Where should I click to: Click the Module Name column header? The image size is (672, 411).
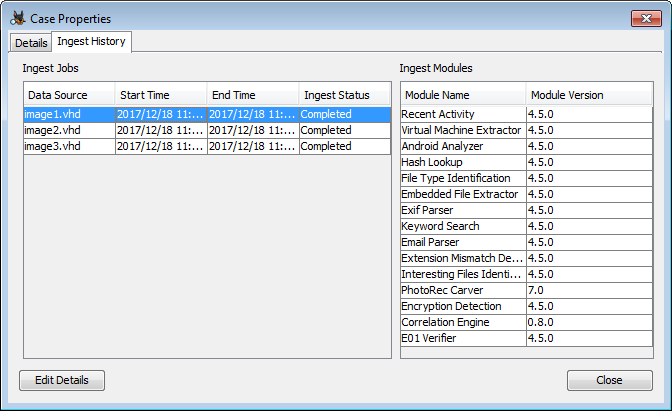point(463,95)
